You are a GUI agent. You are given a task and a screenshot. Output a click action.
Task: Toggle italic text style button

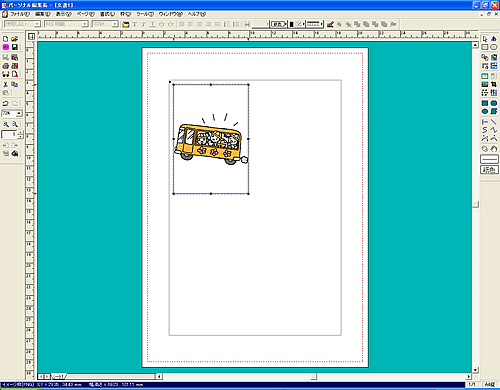tap(144, 24)
